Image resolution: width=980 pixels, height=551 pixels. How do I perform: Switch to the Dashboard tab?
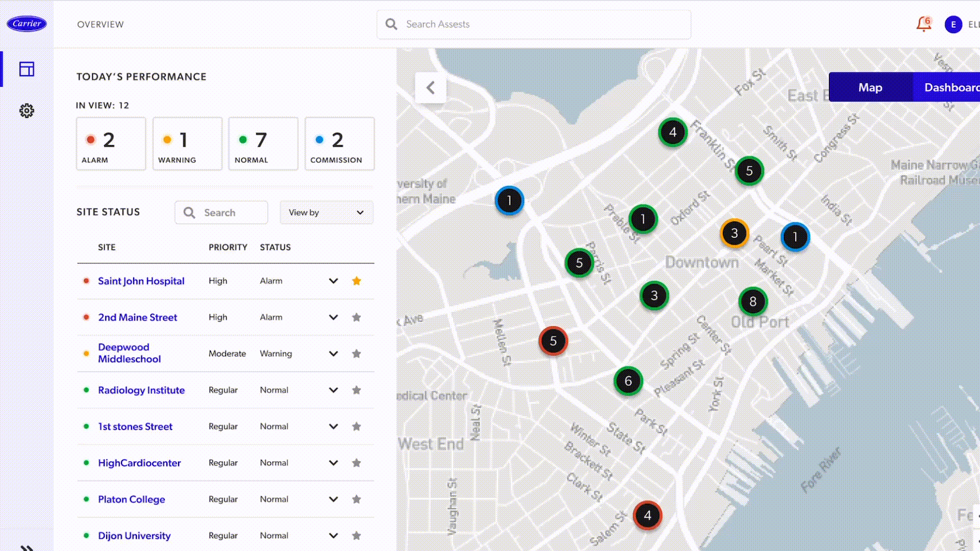pyautogui.click(x=949, y=87)
